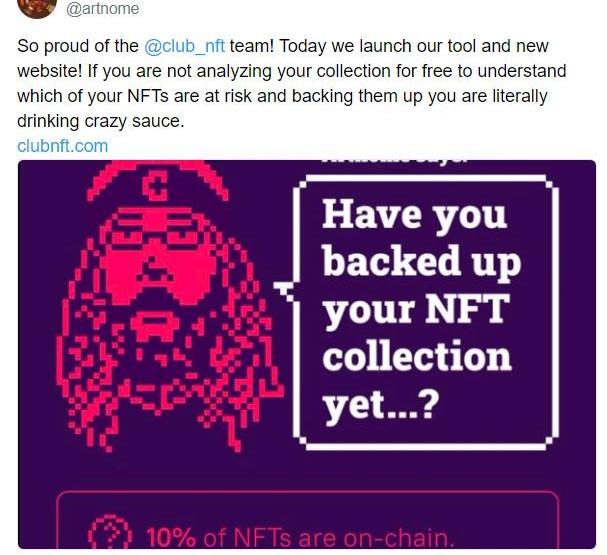
Task: Click 'of NFTs are on-chain' text
Action: (x=330, y=536)
